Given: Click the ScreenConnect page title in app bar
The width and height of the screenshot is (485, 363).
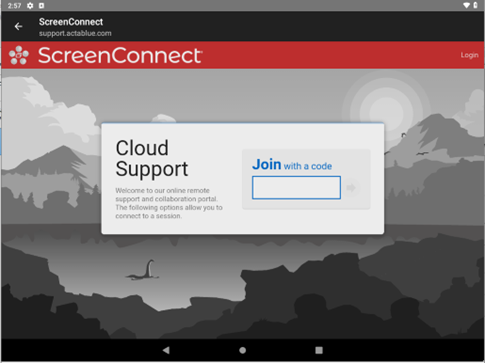Looking at the screenshot, I should 71,22.
